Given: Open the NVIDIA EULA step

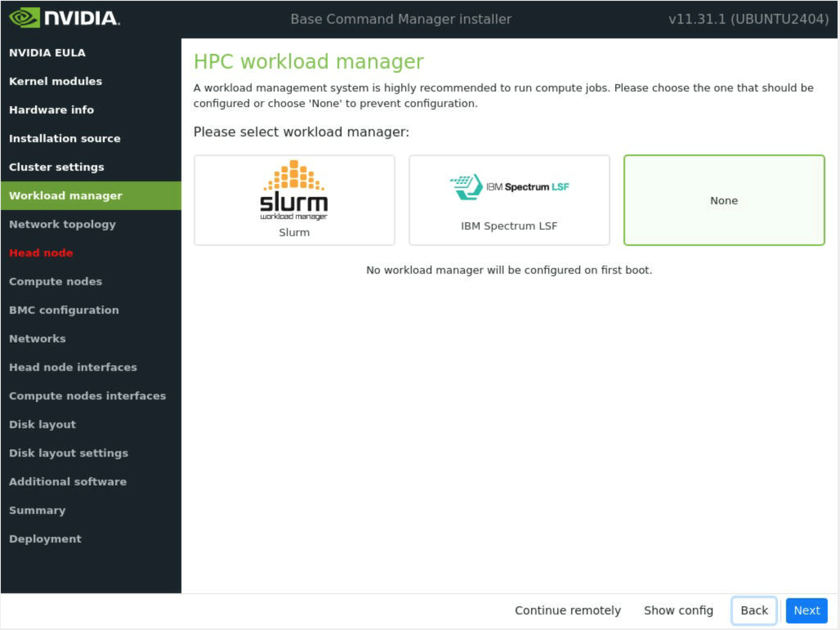Looking at the screenshot, I should coord(47,53).
